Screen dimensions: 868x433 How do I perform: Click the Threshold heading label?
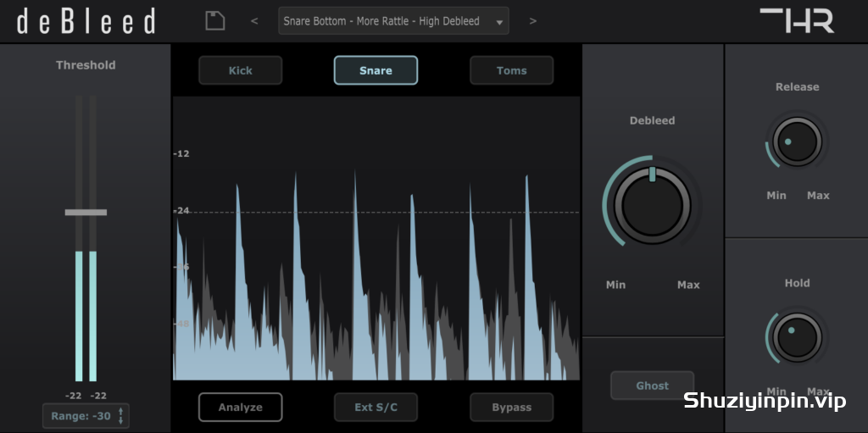click(x=86, y=64)
